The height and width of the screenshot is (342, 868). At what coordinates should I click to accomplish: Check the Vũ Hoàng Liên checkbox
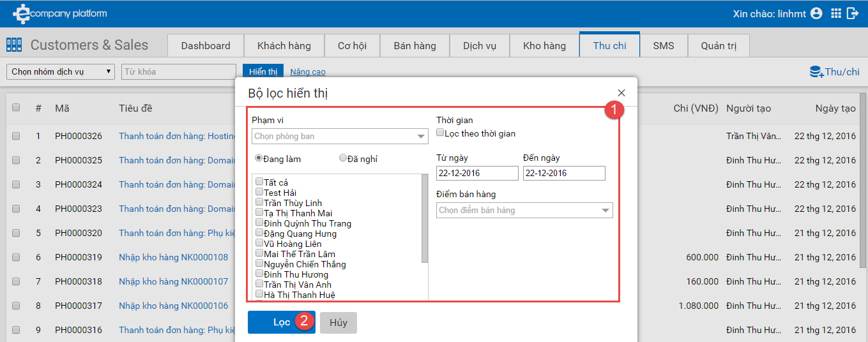click(x=259, y=243)
